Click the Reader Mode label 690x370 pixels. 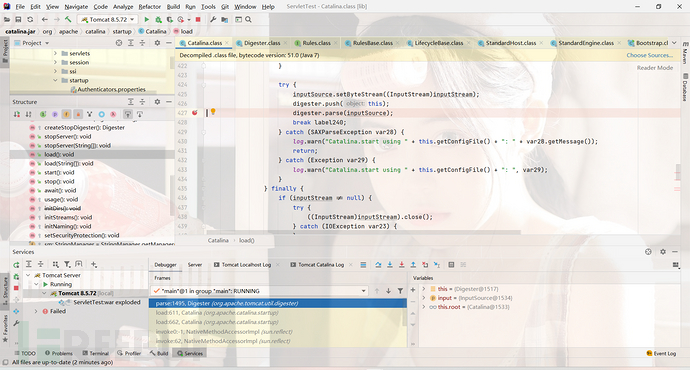[x=655, y=68]
